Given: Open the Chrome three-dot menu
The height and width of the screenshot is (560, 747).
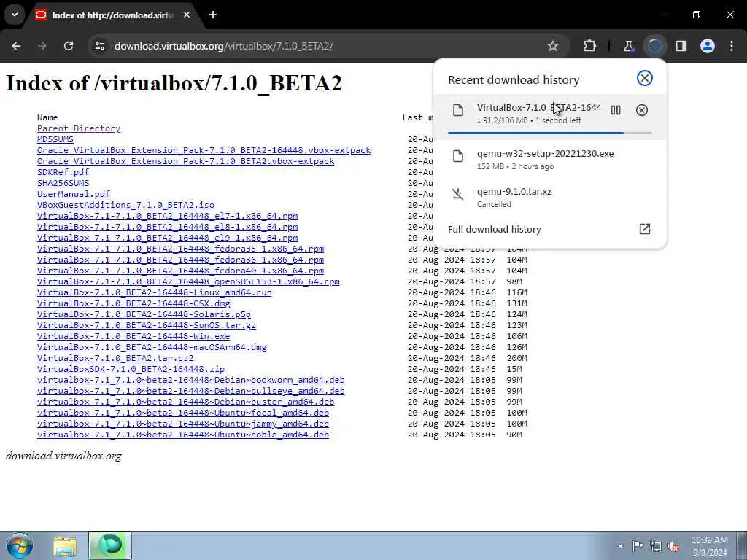Looking at the screenshot, I should point(732,46).
